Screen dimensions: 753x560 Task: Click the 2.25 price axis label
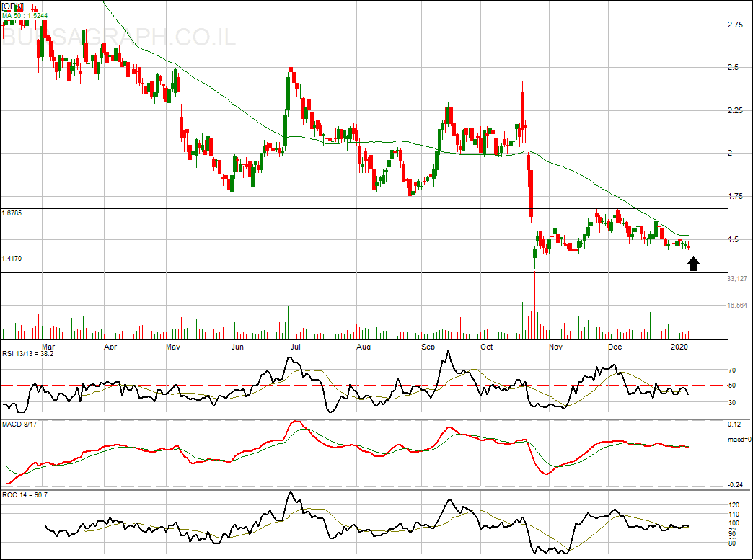click(735, 110)
